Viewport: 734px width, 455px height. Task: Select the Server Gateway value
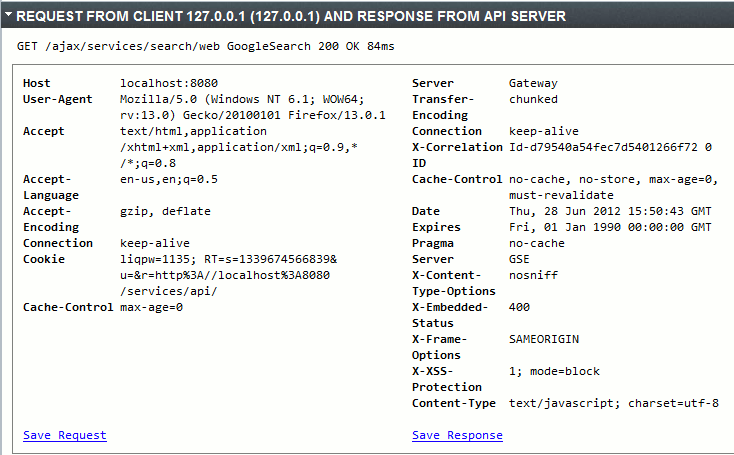(x=533, y=83)
